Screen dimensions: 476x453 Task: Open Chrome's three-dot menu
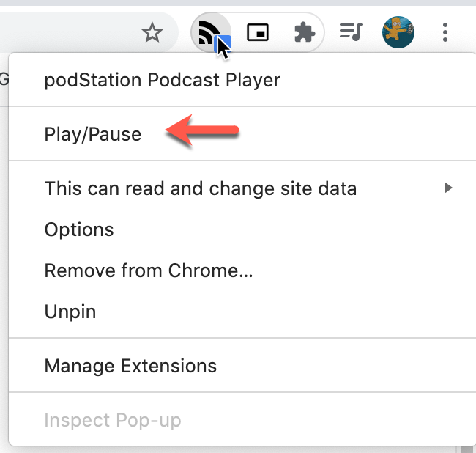(445, 32)
